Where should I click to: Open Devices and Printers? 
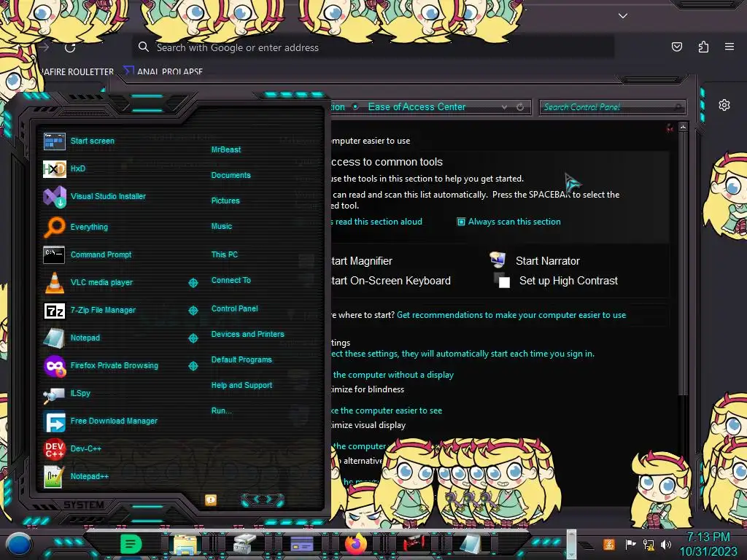click(247, 334)
